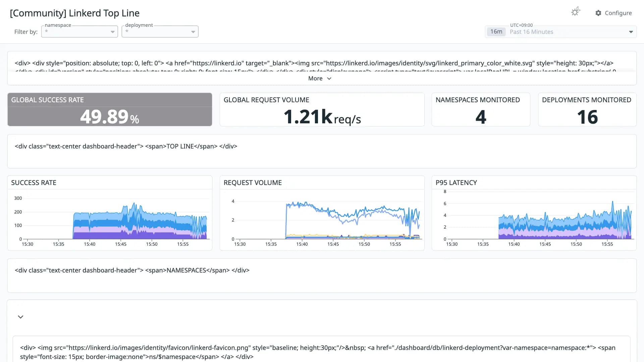The width and height of the screenshot is (644, 362).
Task: Click the NAMESPACES header text widget
Action: (322, 275)
